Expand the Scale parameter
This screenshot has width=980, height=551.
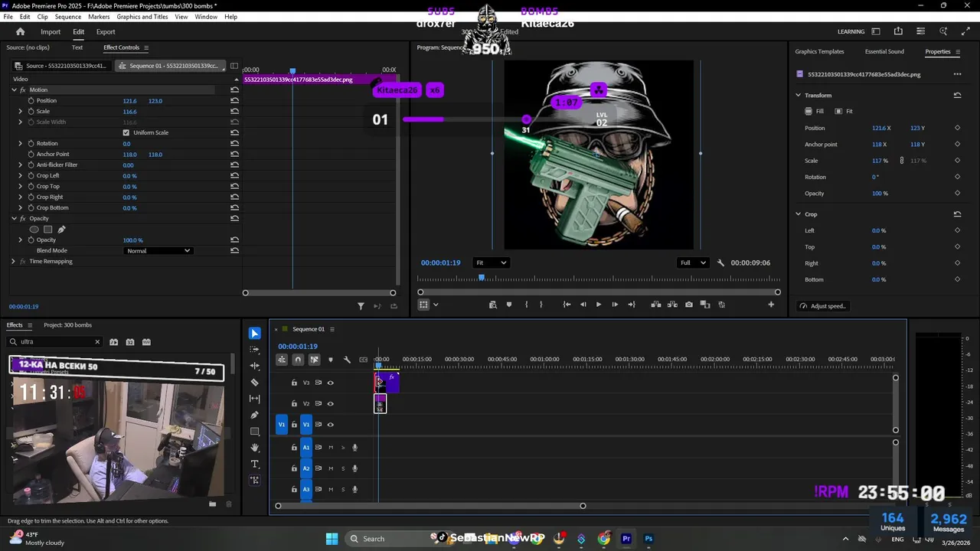coord(21,111)
